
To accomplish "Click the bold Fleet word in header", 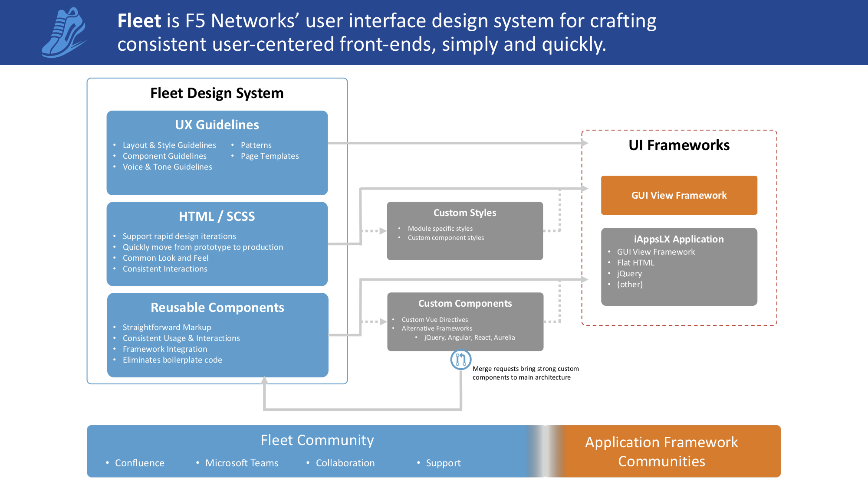I will pyautogui.click(x=139, y=21).
